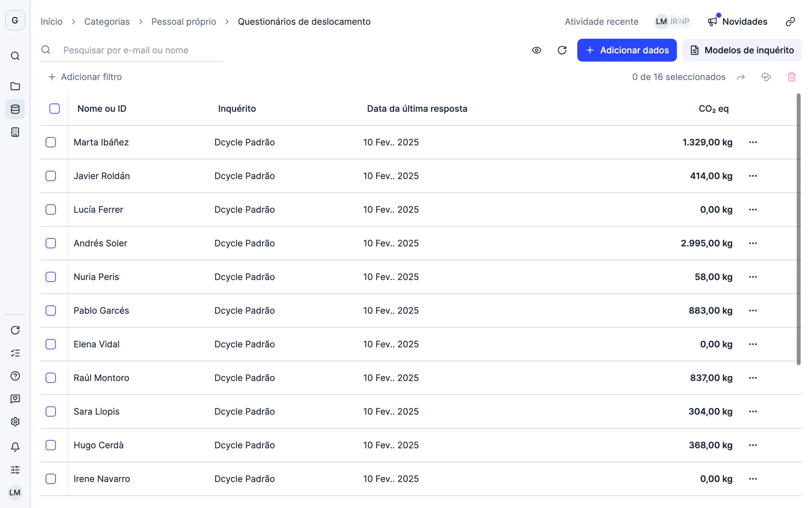
Task: Click the sync icon beside the trash
Action: (x=766, y=77)
